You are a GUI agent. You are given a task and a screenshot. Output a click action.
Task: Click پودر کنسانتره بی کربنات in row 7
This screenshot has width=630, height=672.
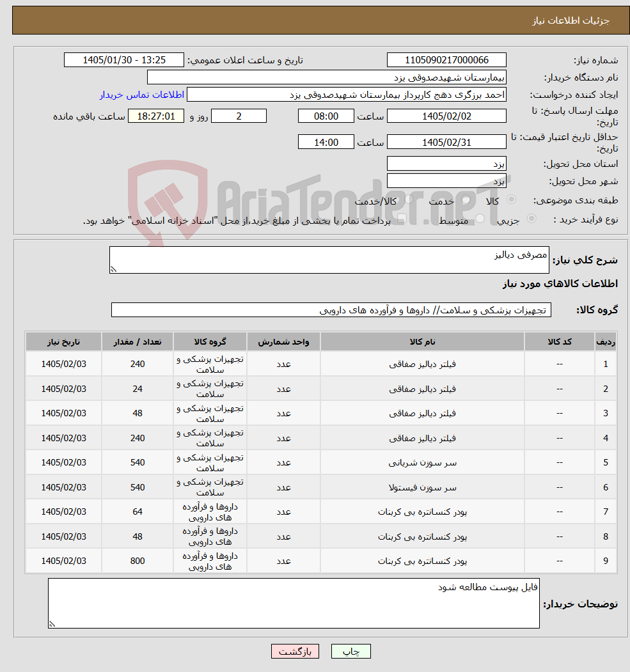pyautogui.click(x=422, y=512)
